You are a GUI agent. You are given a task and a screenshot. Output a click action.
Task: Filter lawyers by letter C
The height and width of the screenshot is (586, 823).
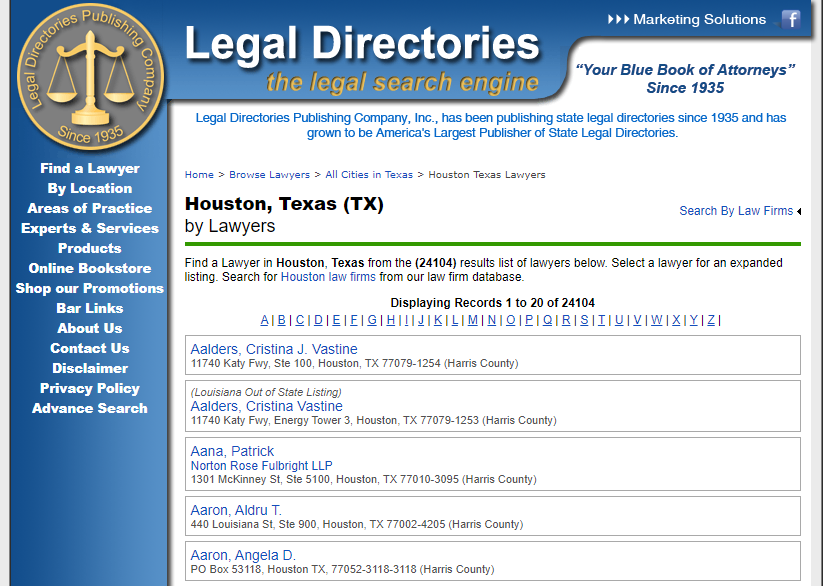pyautogui.click(x=300, y=320)
